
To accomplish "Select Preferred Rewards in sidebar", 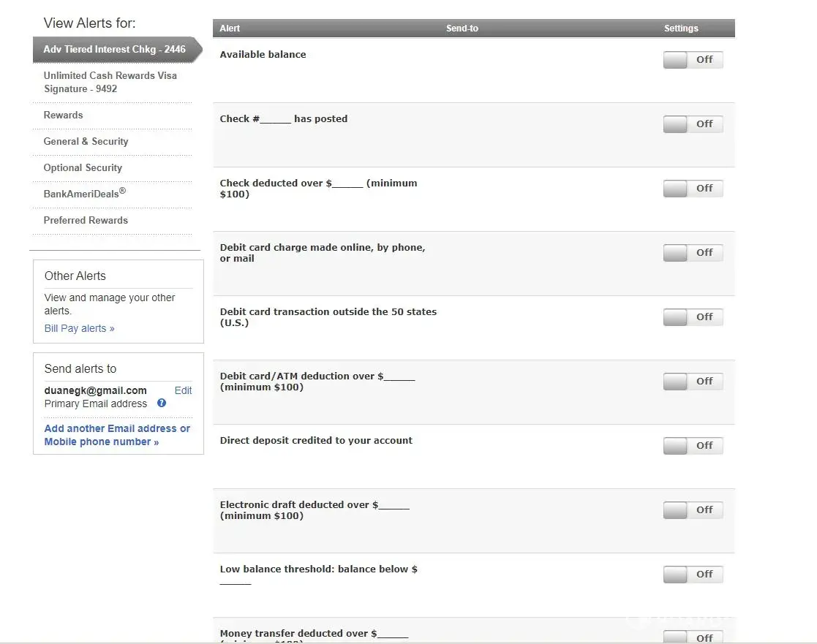I will (86, 221).
